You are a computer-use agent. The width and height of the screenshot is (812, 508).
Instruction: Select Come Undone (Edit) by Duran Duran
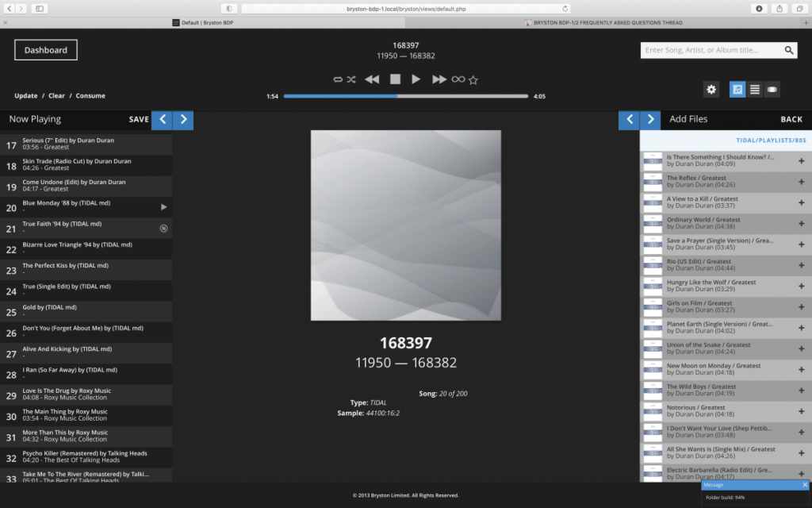point(86,186)
